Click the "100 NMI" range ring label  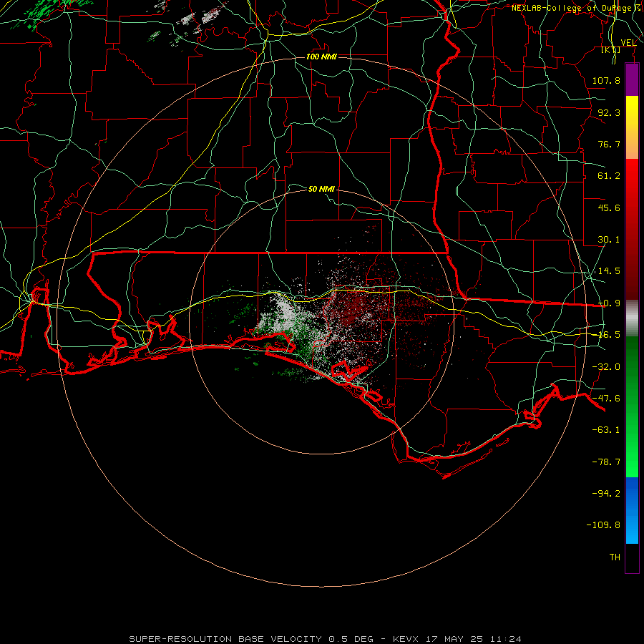[321, 57]
